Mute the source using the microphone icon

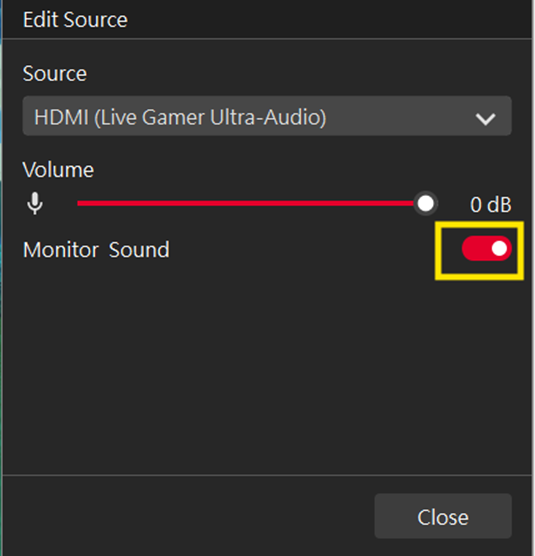pyautogui.click(x=35, y=203)
